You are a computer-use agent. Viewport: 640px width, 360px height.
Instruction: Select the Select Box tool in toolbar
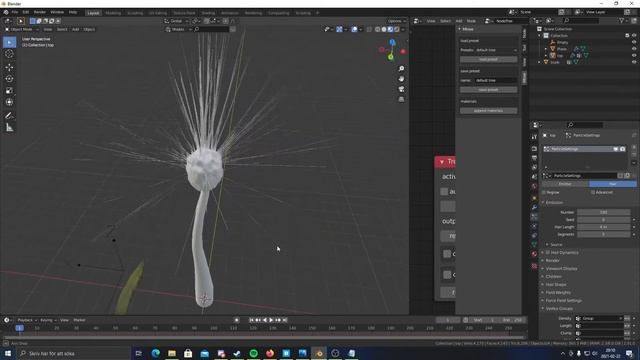pyautogui.click(x=9, y=42)
